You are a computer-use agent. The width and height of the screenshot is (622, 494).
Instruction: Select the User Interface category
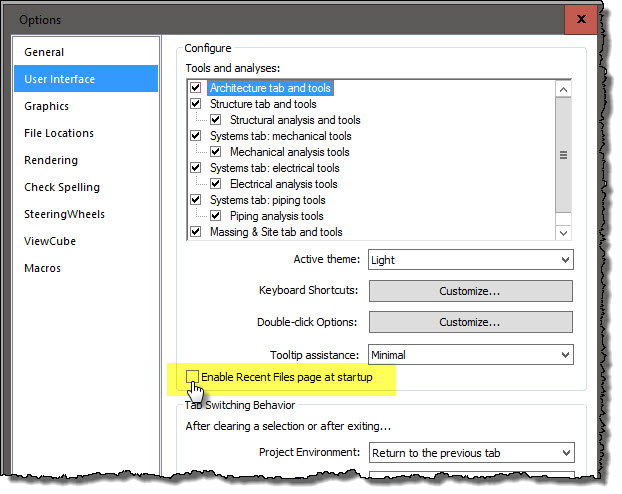point(86,79)
